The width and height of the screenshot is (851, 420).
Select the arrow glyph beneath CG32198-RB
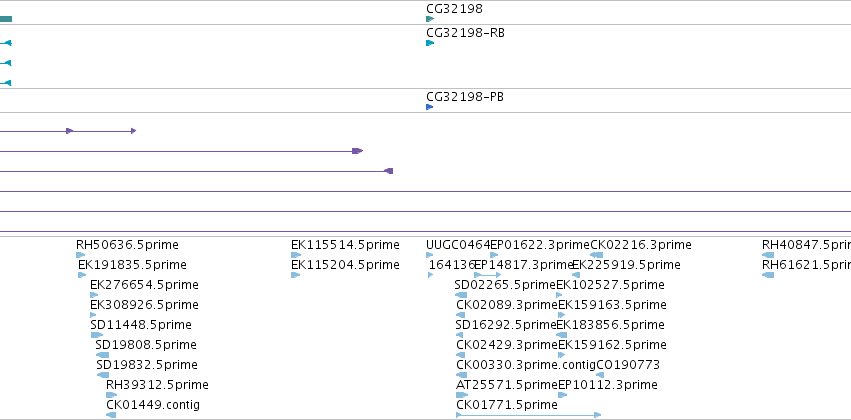click(x=430, y=43)
